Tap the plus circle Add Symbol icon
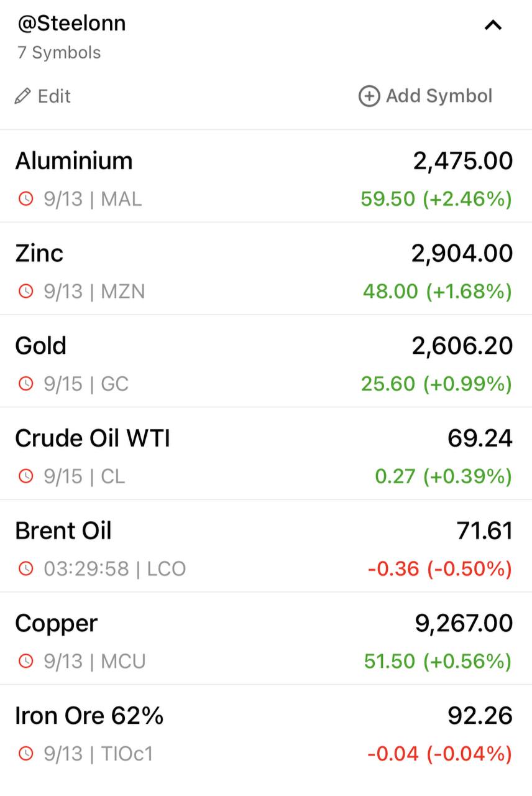 pyautogui.click(x=369, y=96)
